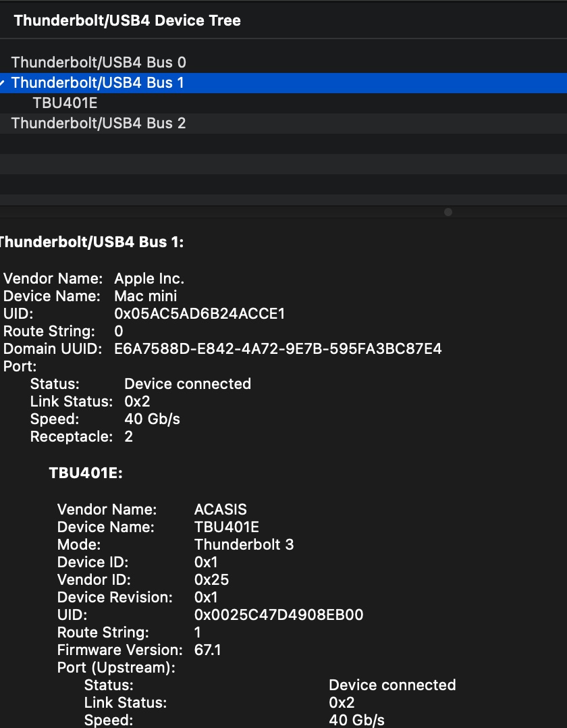Click the Device Revision value 0x1
This screenshot has width=567, height=728.
pos(206,597)
